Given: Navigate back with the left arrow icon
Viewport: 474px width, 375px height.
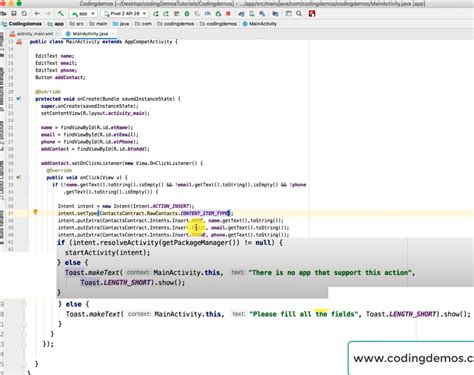Looking at the screenshot, I should pyautogui.click(x=37, y=14).
